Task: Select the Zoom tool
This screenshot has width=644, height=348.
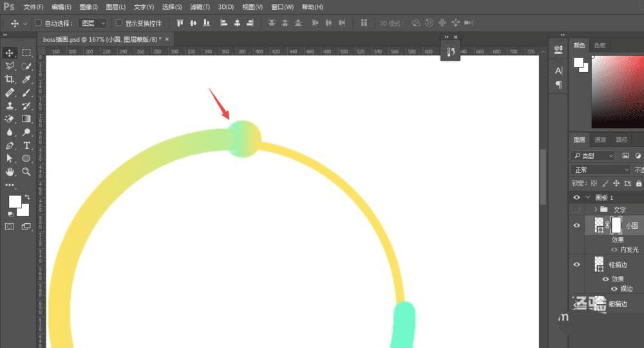Action: point(26,171)
